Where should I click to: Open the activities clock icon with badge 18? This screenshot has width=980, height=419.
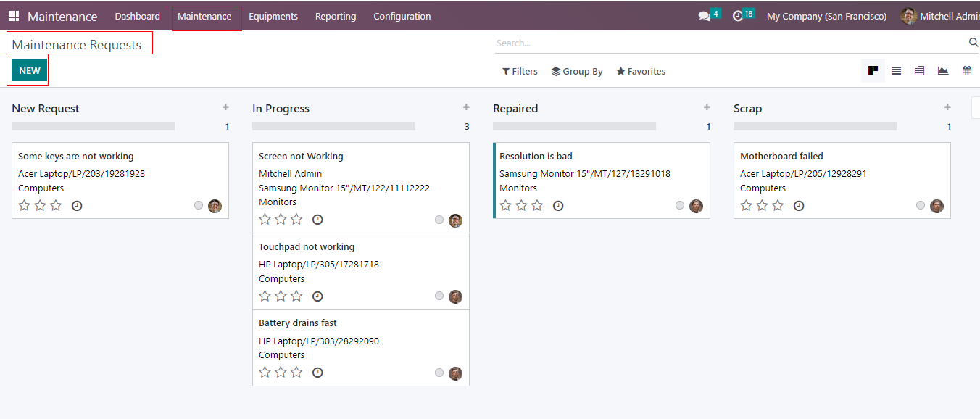coord(738,16)
